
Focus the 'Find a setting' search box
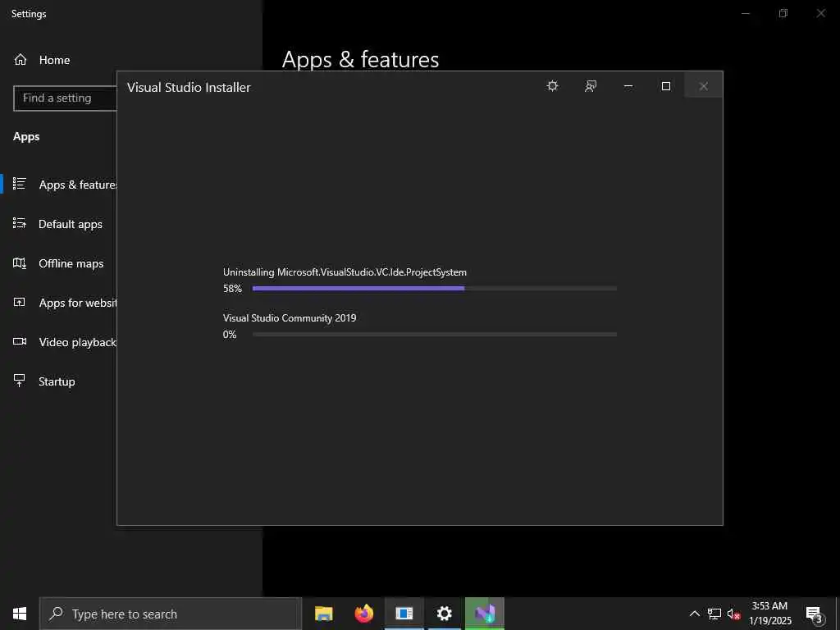point(66,98)
